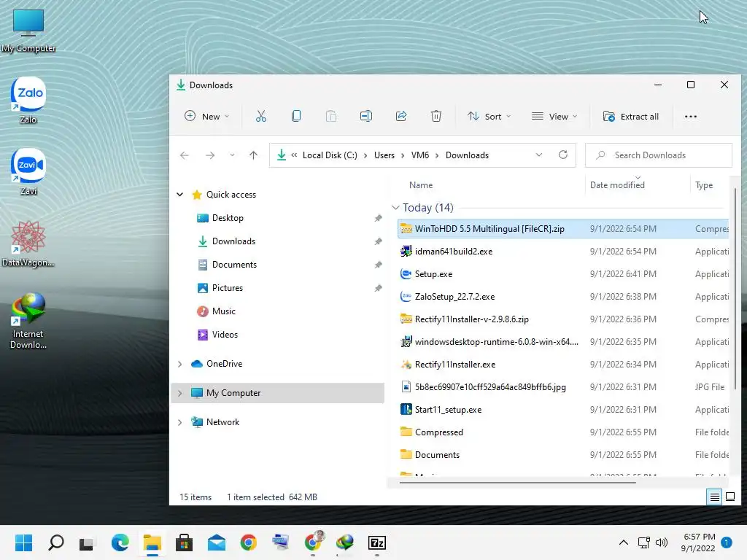
Task: Open Microsoft Edge from taskbar
Action: (x=120, y=542)
